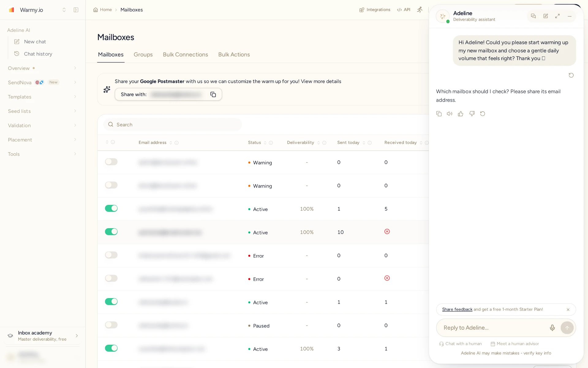Click the mailbox Search field
588x368 pixels.
click(173, 125)
